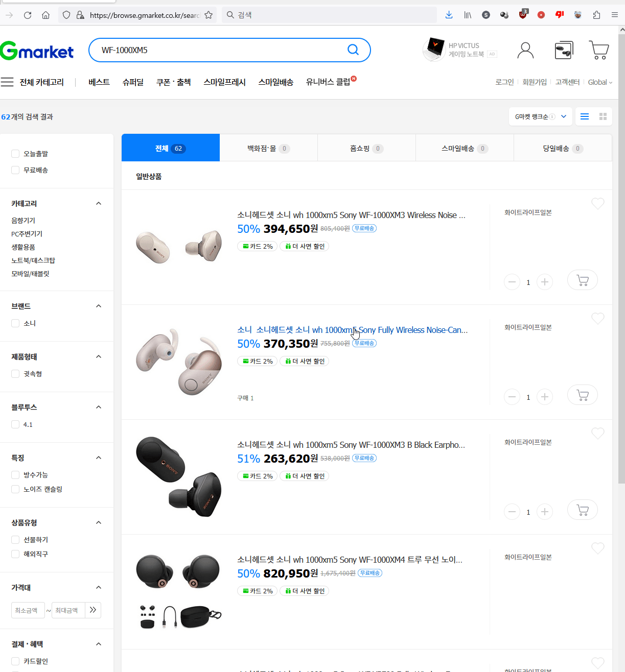Screen dimensions: 625x672
Task: Click the 로그인 link
Action: pos(504,82)
